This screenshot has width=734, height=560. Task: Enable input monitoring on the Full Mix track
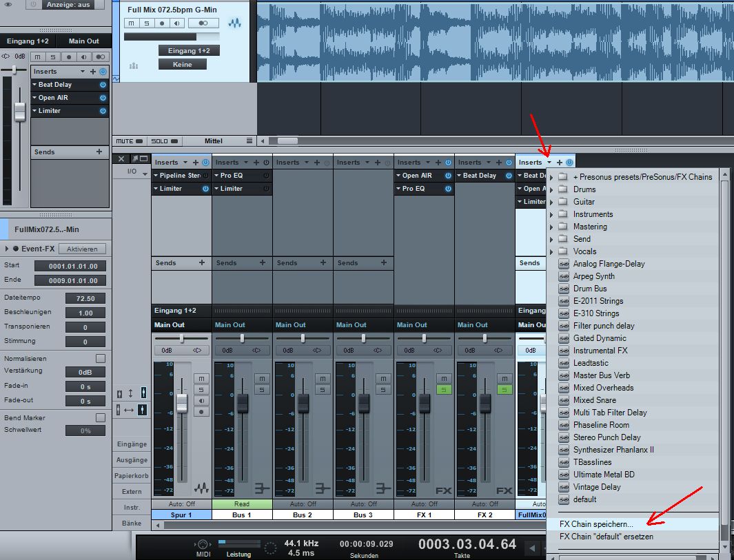(x=177, y=23)
